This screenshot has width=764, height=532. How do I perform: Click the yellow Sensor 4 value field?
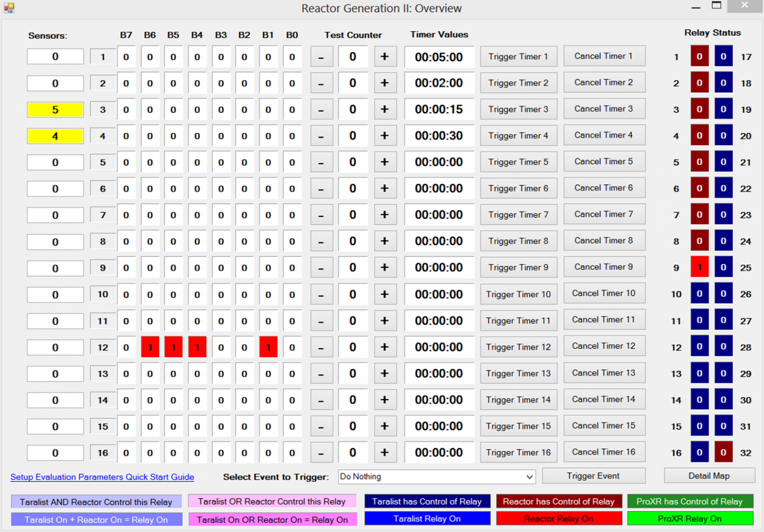click(x=55, y=136)
